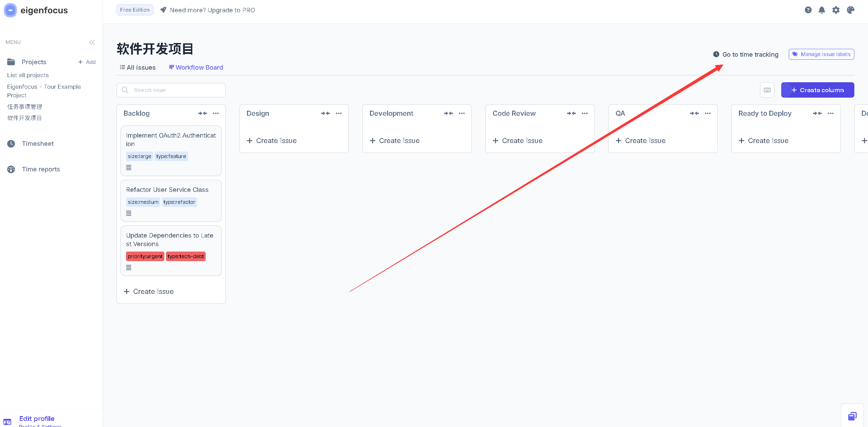The width and height of the screenshot is (868, 427).
Task: Click floating chat icon at bottom right
Action: (852, 416)
